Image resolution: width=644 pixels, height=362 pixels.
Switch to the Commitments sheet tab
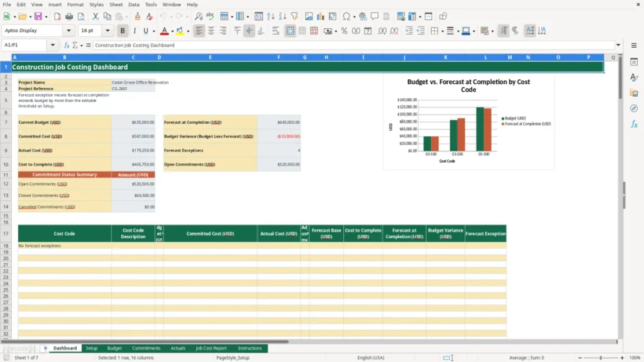coord(146,348)
